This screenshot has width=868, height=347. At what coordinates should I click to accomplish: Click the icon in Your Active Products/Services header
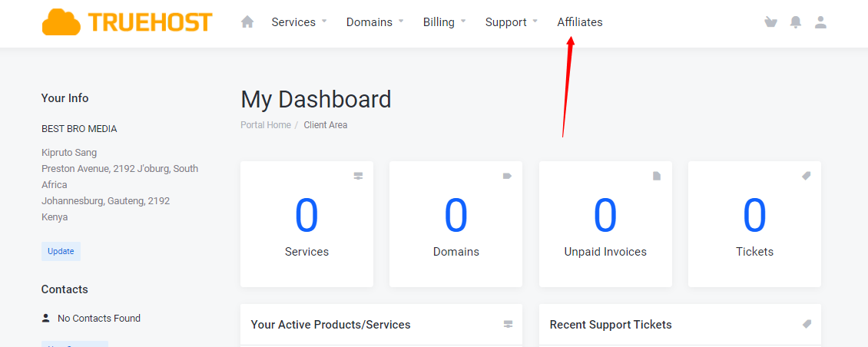[x=509, y=324]
